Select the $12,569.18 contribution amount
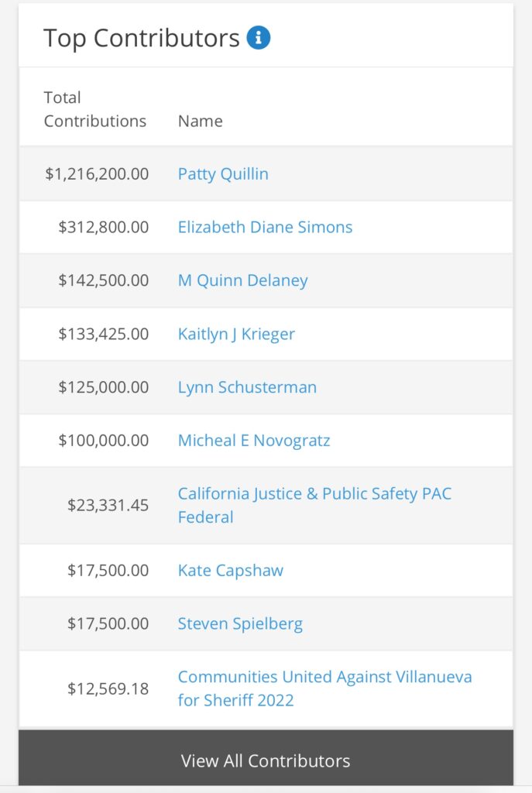Viewport: 532px width, 793px height. pyautogui.click(x=108, y=688)
